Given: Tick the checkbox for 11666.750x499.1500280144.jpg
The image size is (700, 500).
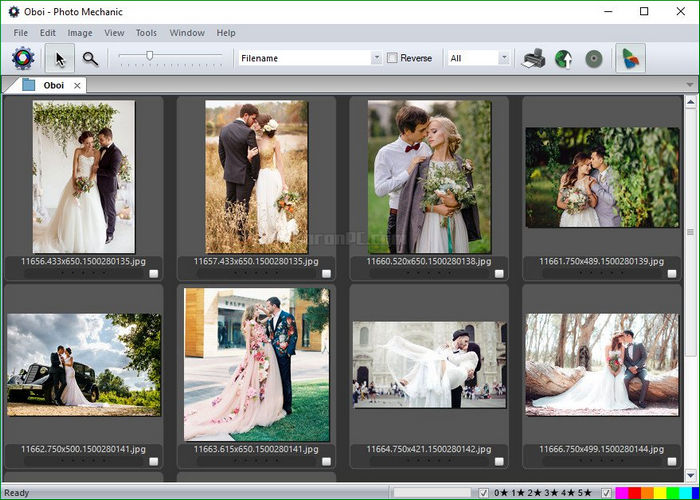Looking at the screenshot, I should pyautogui.click(x=672, y=462).
